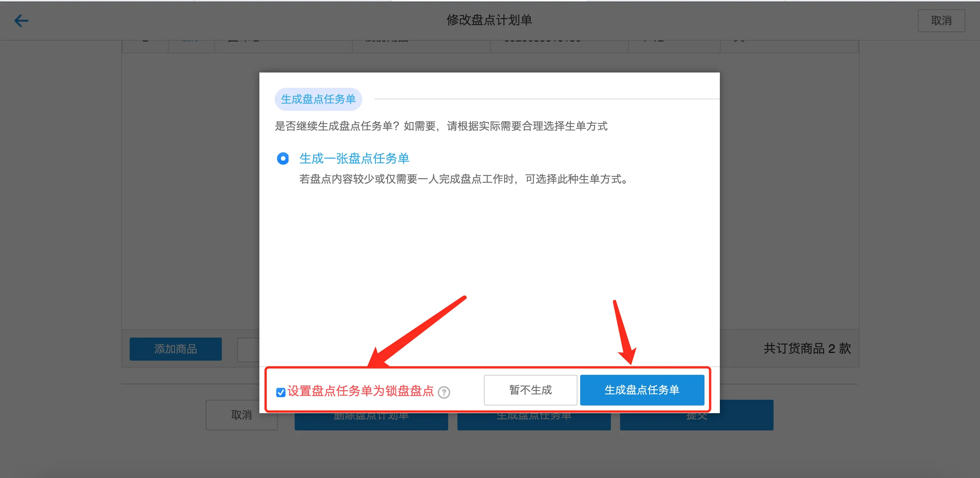Click the 修改盘点计划单 page title
This screenshot has height=478, width=980.
click(489, 20)
